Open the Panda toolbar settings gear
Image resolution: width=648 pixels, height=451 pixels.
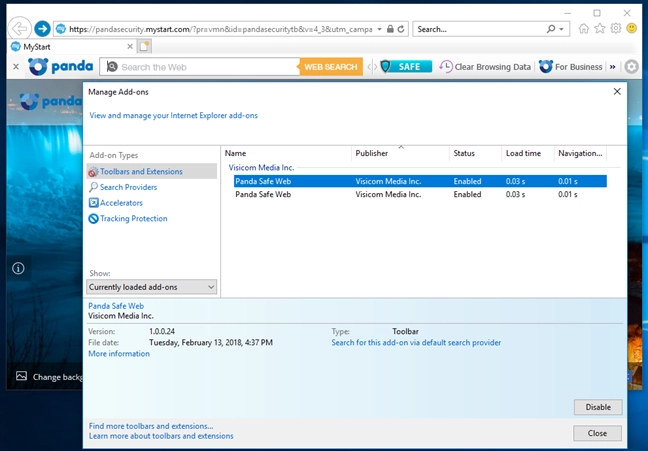pyautogui.click(x=631, y=67)
